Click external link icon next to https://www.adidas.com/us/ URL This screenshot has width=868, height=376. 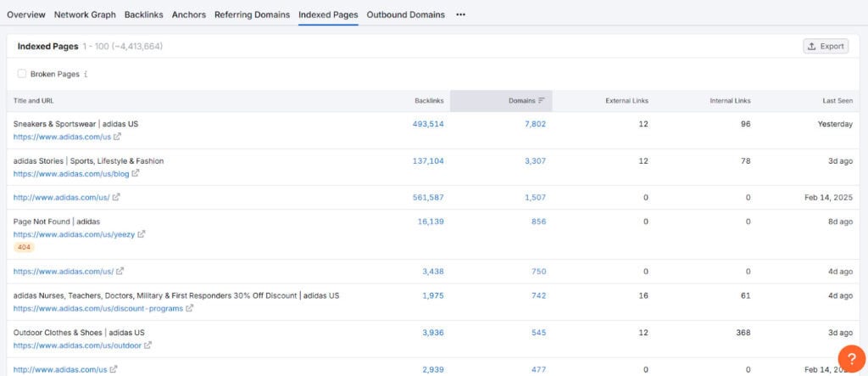[120, 272]
